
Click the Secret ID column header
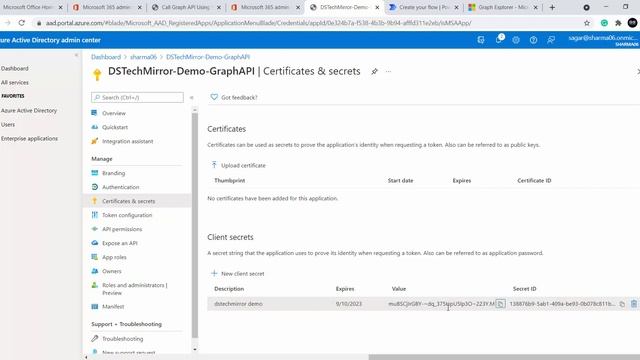point(524,289)
